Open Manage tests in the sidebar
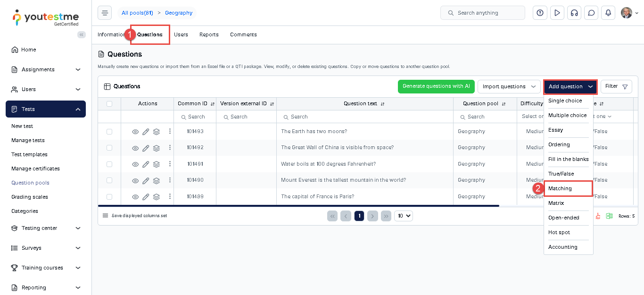644x295 pixels. [28, 140]
